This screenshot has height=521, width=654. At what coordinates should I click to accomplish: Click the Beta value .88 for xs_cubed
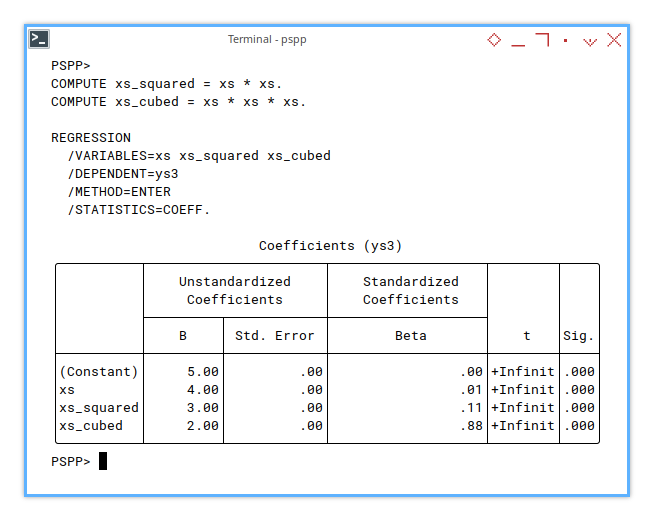(x=471, y=425)
